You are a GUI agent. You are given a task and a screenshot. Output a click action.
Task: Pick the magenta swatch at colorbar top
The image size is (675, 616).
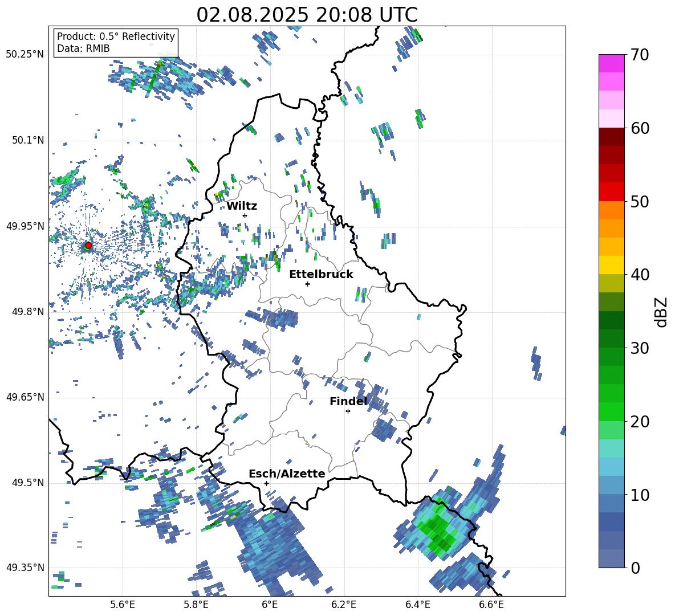(612, 63)
